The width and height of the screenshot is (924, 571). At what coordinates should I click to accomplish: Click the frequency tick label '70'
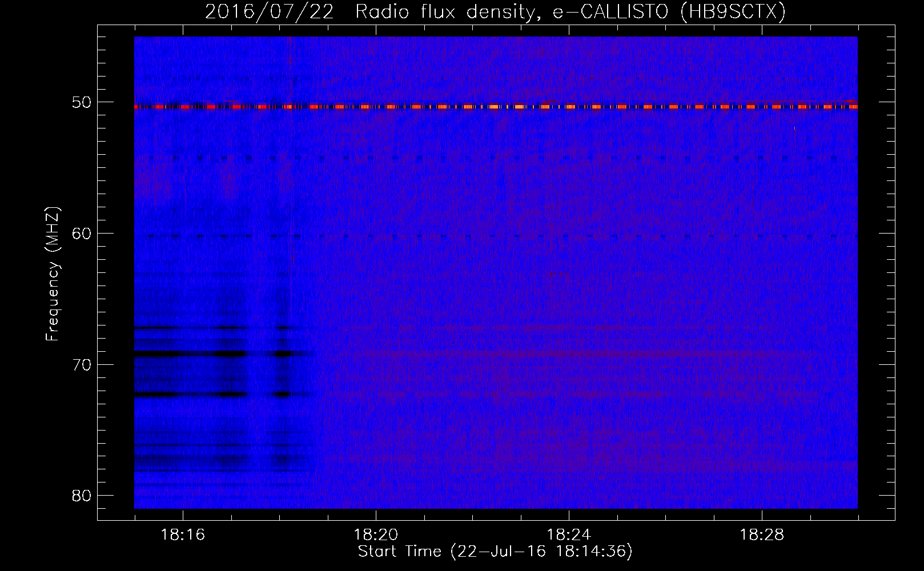coord(82,365)
